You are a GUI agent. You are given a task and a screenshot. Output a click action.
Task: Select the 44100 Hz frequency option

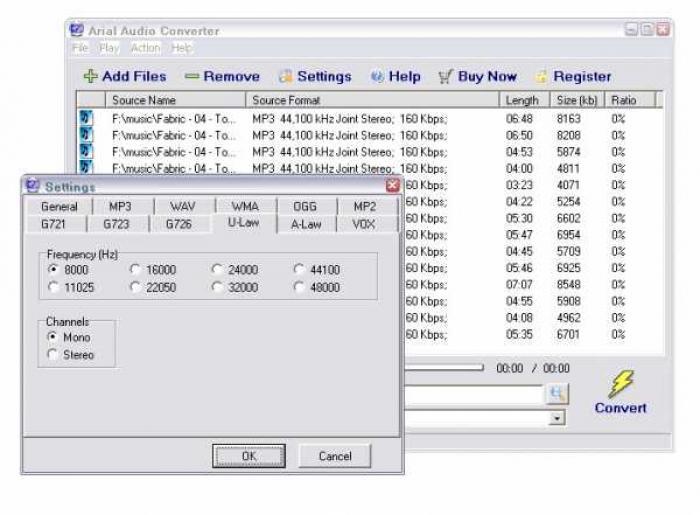pyautogui.click(x=300, y=270)
